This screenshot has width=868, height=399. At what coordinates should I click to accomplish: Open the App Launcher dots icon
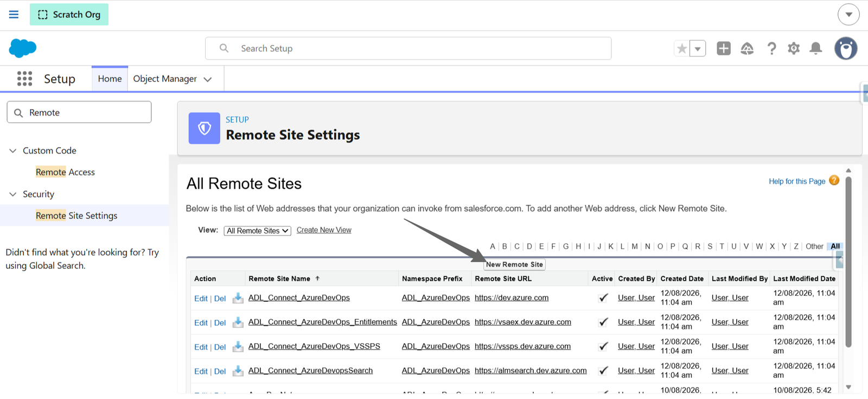(24, 79)
